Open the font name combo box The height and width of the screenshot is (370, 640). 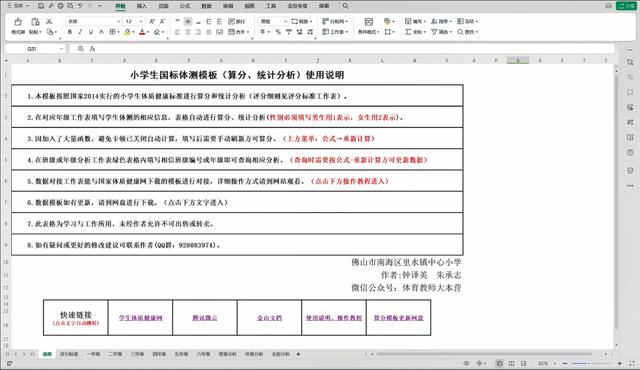pyautogui.click(x=93, y=21)
